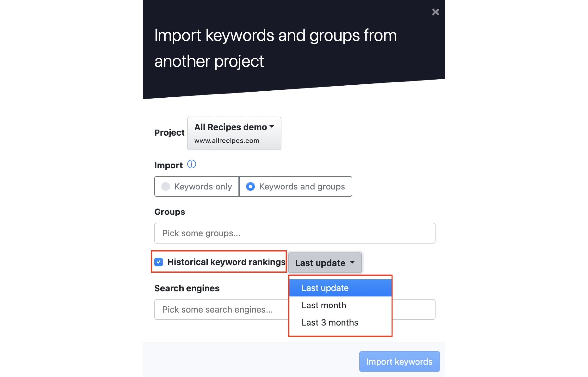588x377 pixels.
Task: Click the blue Keywords and groups radio circle
Action: [x=250, y=186]
